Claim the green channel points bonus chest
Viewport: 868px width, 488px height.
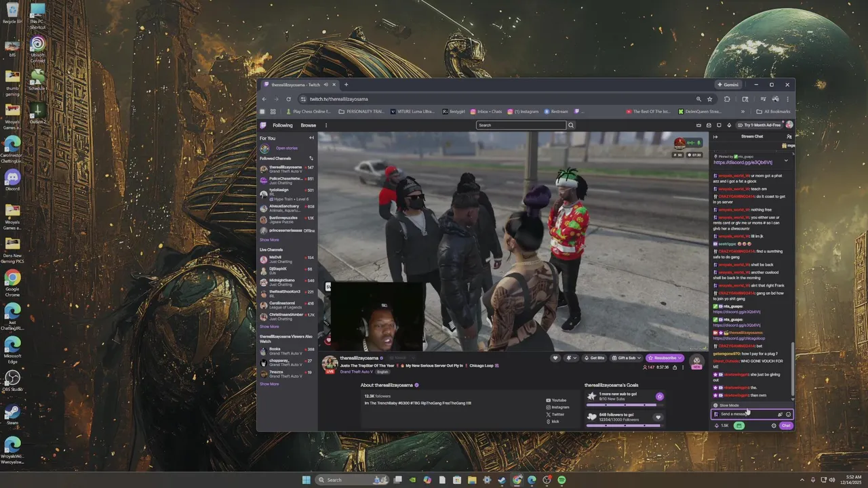(x=739, y=426)
